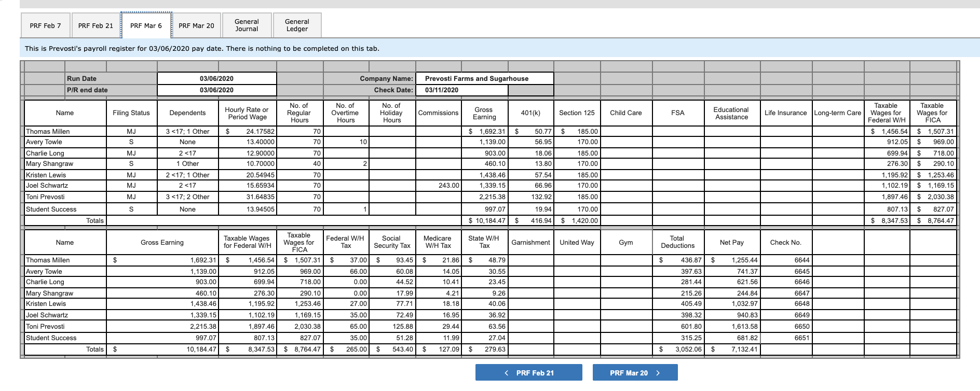Click Mary Shangraw's net pay 244.84
The width and height of the screenshot is (980, 391).
[732, 293]
